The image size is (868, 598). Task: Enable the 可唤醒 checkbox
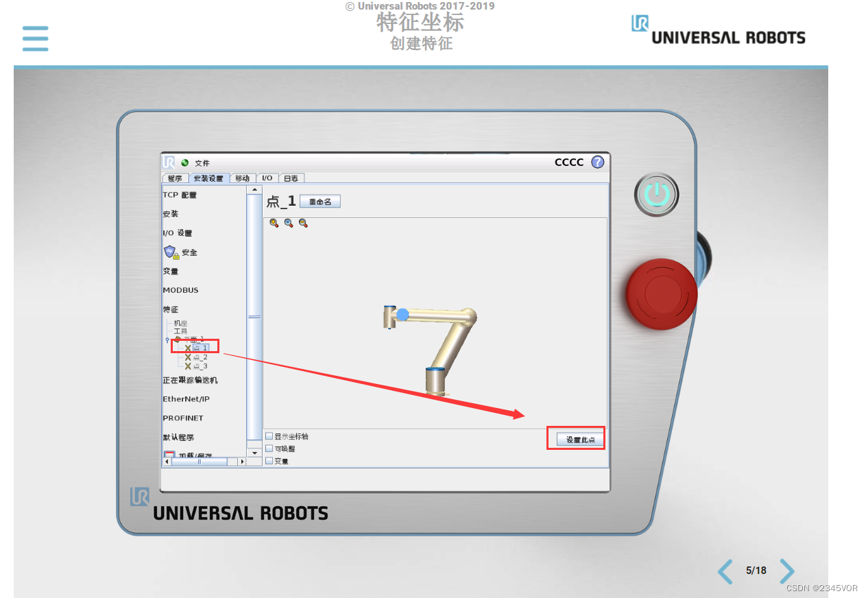point(269,449)
